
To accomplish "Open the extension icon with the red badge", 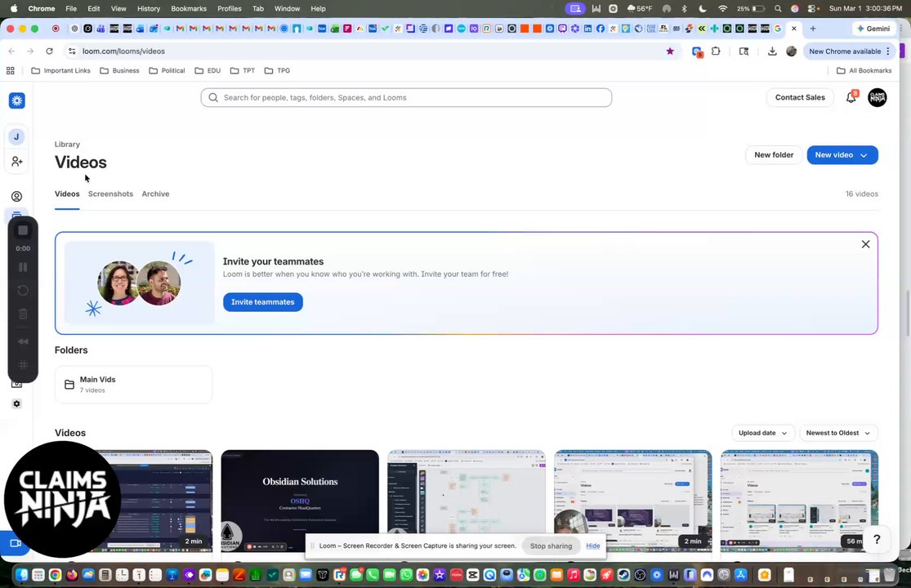I will tap(697, 51).
